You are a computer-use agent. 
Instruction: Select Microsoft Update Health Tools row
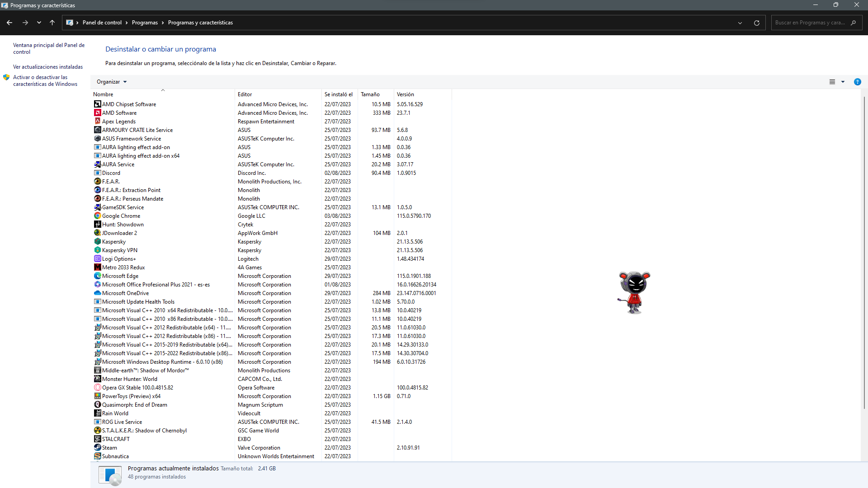271,302
